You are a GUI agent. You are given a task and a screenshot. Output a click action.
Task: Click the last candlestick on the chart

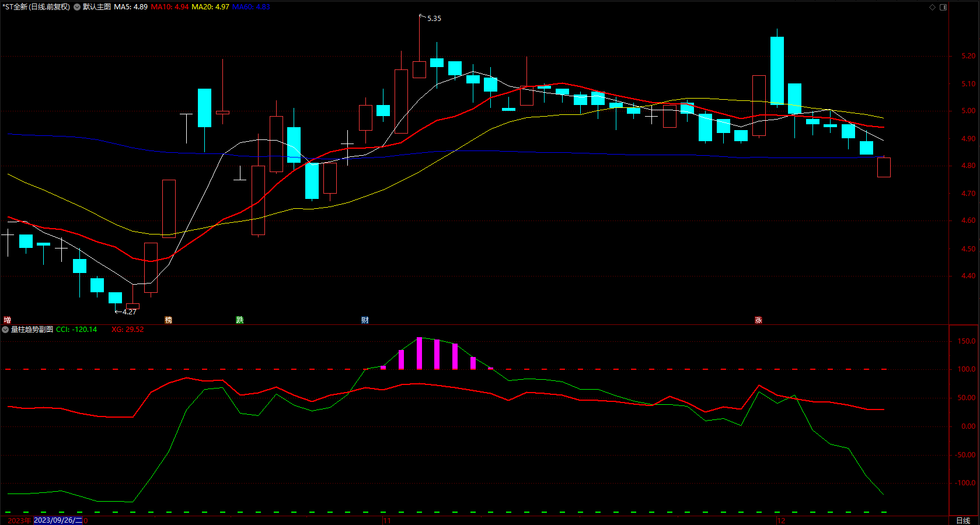point(884,167)
